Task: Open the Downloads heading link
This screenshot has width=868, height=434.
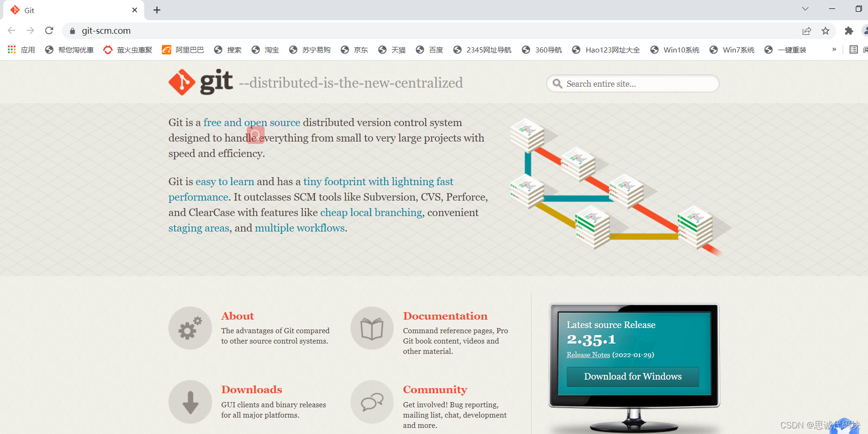Action: click(251, 389)
